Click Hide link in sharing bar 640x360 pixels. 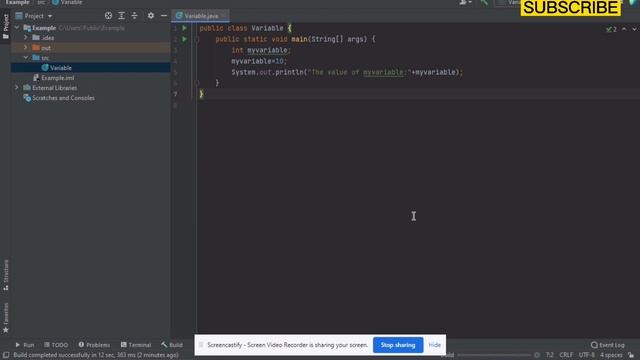[434, 345]
